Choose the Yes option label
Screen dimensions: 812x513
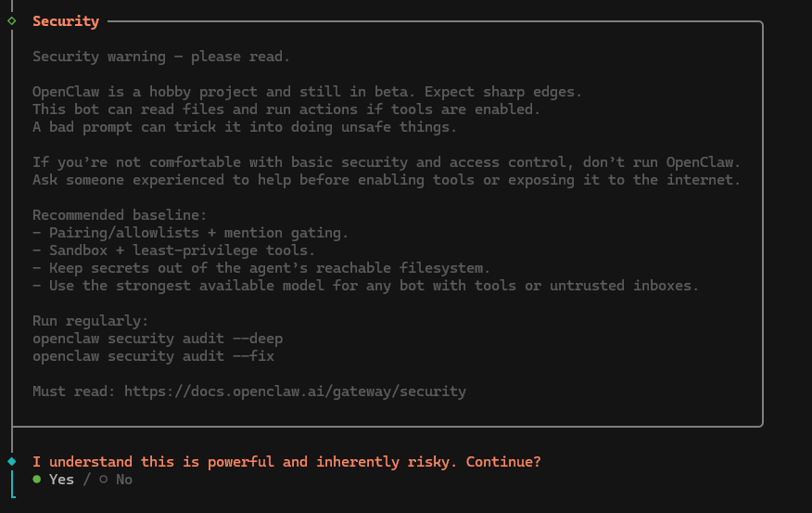[61, 480]
